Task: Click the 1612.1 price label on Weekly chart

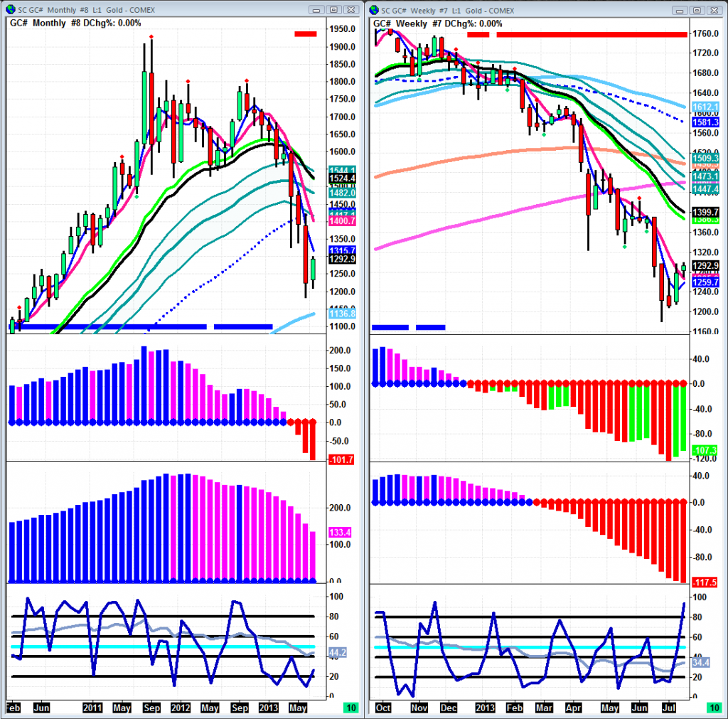Action: [x=705, y=105]
